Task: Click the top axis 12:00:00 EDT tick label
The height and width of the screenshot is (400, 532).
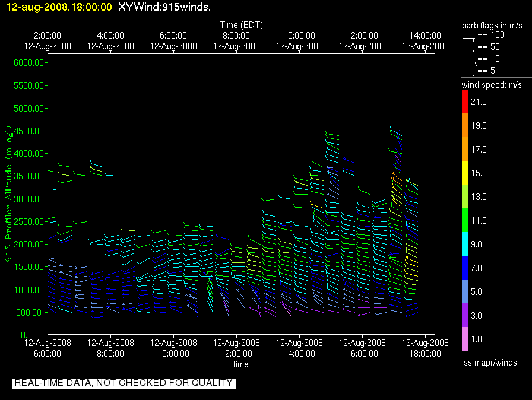Action: coord(362,41)
